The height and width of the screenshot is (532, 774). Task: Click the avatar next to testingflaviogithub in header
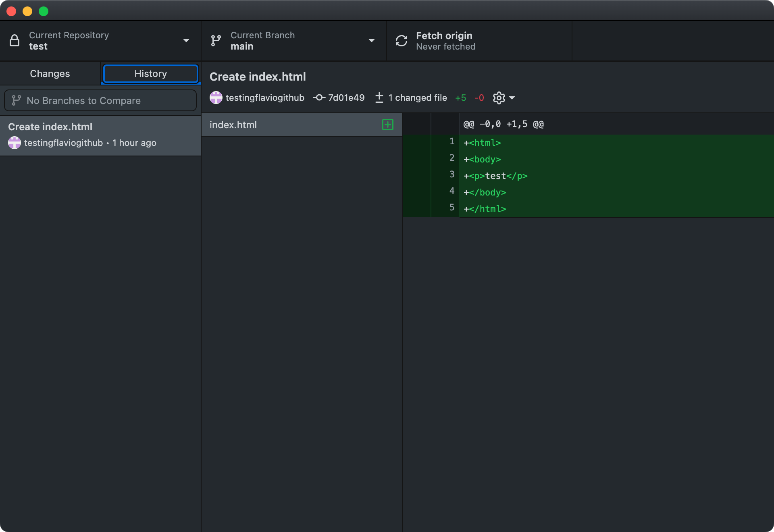216,98
